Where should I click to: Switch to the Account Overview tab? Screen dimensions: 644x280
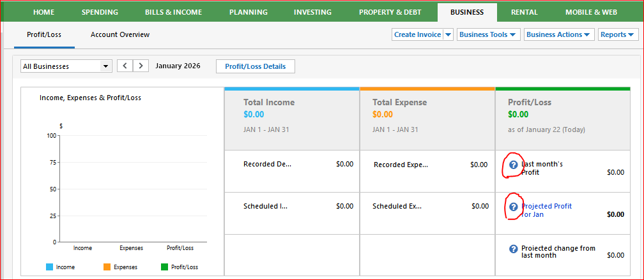[x=120, y=34]
